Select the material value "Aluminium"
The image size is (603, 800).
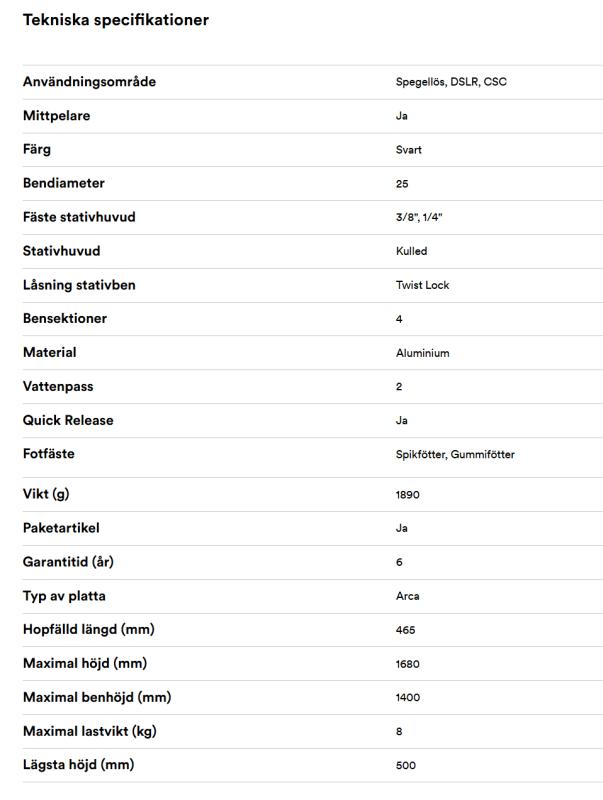423,353
